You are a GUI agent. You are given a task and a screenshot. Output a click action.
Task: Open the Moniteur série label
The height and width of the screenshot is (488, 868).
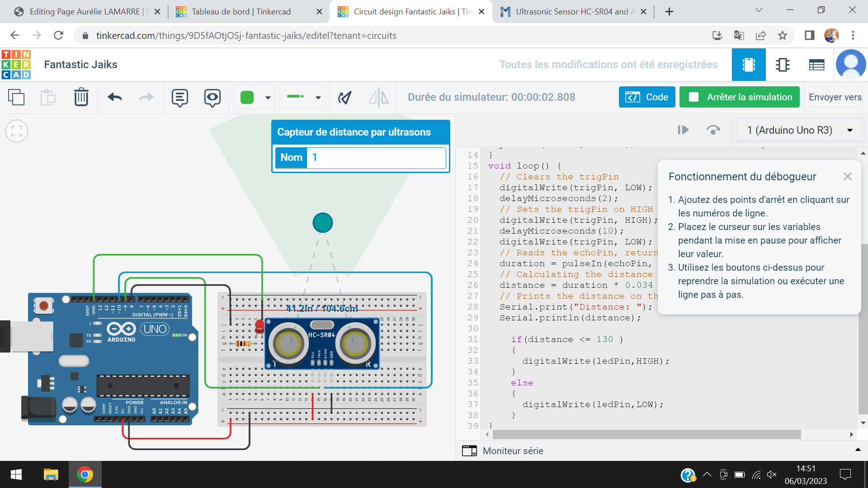[x=513, y=451]
